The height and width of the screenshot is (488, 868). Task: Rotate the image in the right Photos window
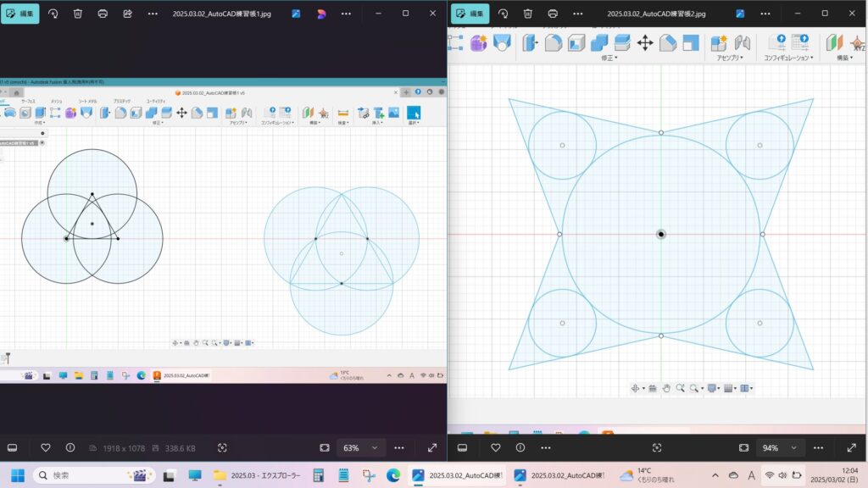click(504, 14)
